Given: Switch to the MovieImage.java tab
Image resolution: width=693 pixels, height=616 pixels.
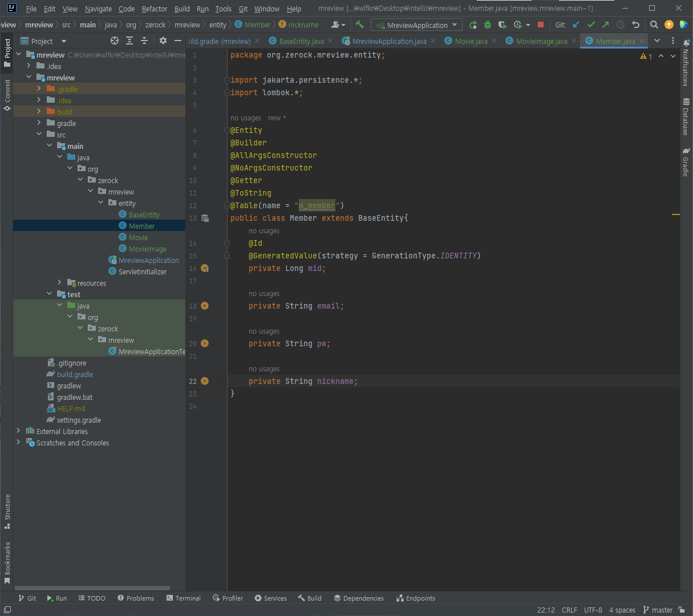Looking at the screenshot, I should (541, 41).
